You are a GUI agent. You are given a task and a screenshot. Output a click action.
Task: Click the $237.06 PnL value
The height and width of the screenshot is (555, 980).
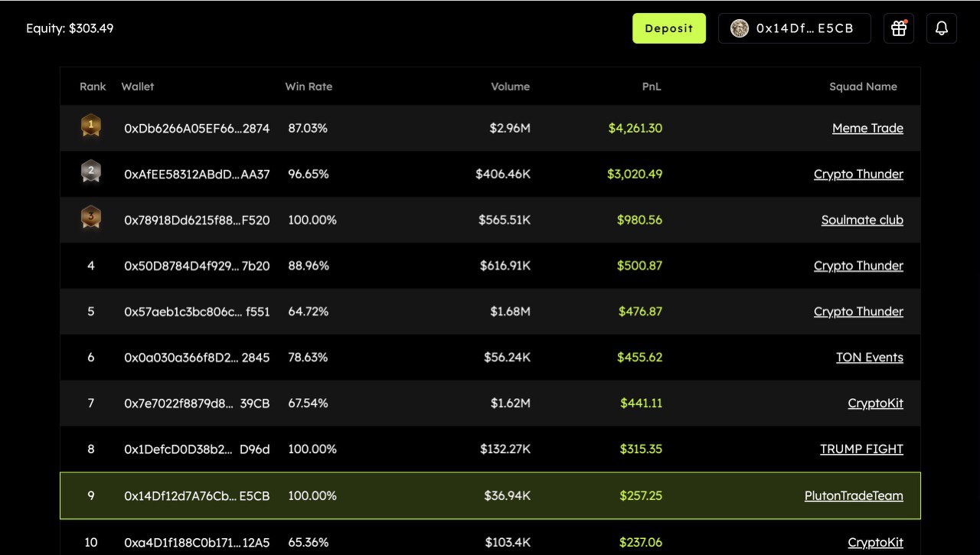(640, 543)
